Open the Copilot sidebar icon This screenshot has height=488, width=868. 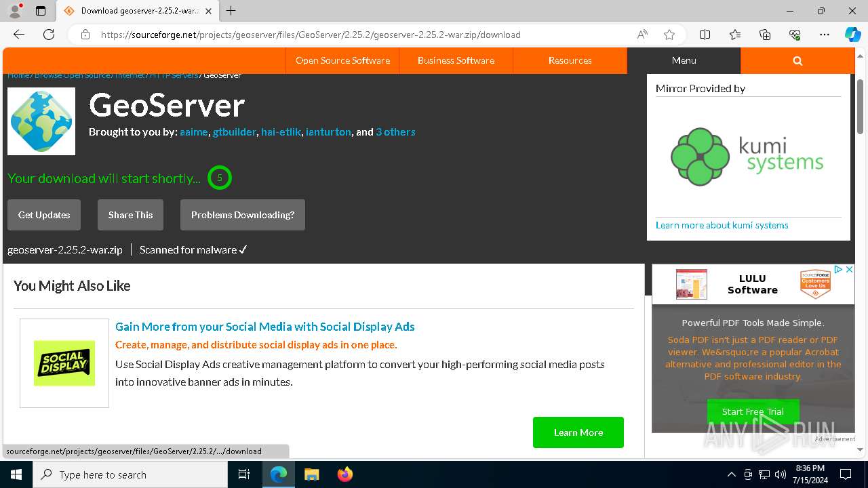(852, 35)
